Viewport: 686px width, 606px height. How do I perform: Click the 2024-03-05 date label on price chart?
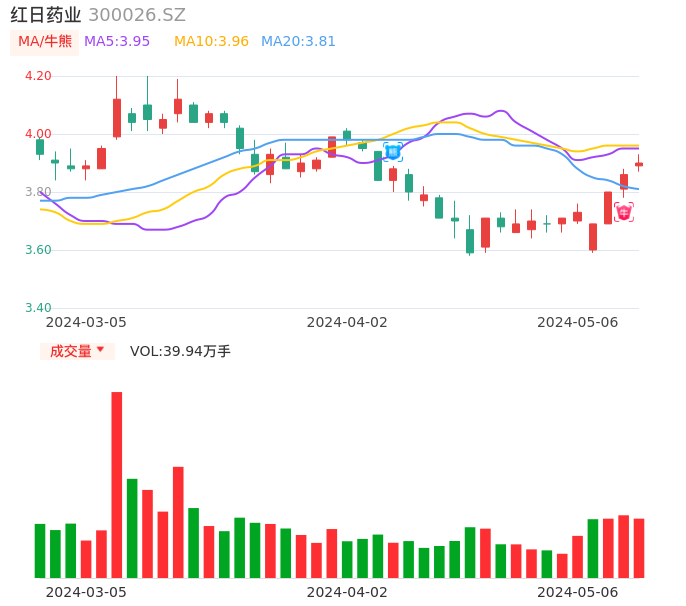point(86,322)
